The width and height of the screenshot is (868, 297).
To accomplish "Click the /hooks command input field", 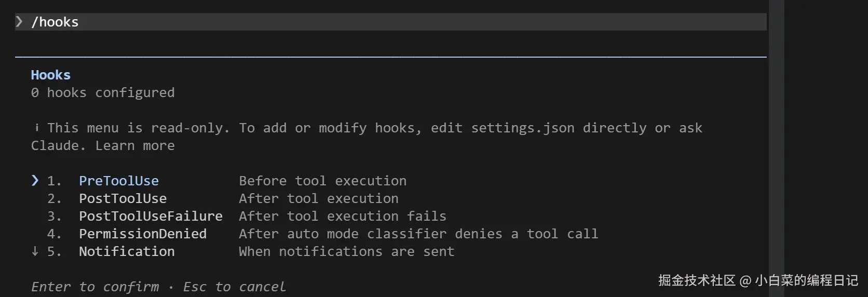I will pyautogui.click(x=395, y=22).
